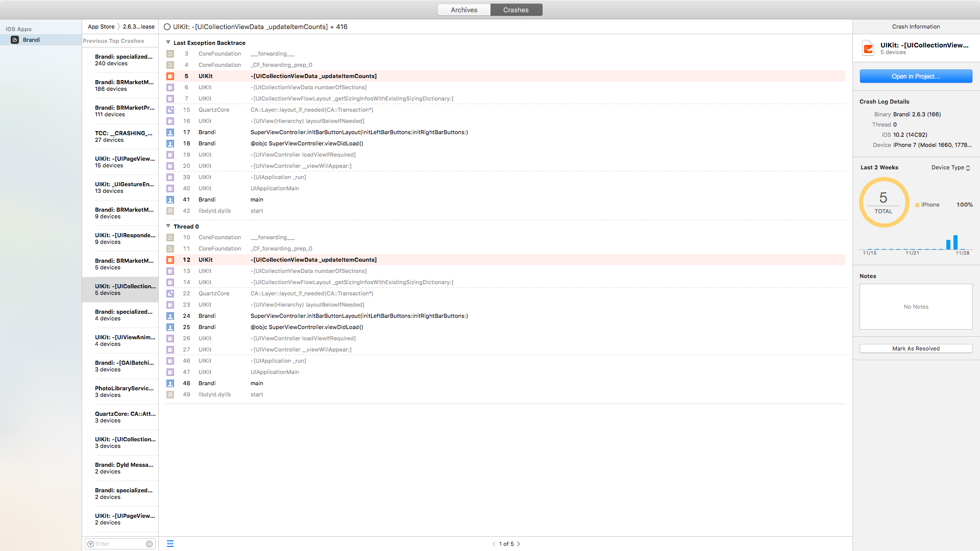Screen dimensions: 980x551
Task: Toggle resolved circle next to crash title
Action: tap(167, 27)
